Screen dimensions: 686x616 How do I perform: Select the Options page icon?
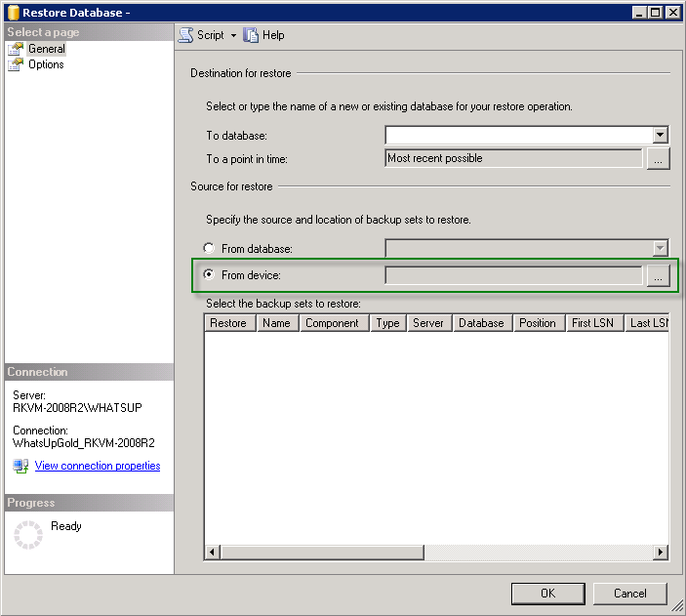(16, 64)
